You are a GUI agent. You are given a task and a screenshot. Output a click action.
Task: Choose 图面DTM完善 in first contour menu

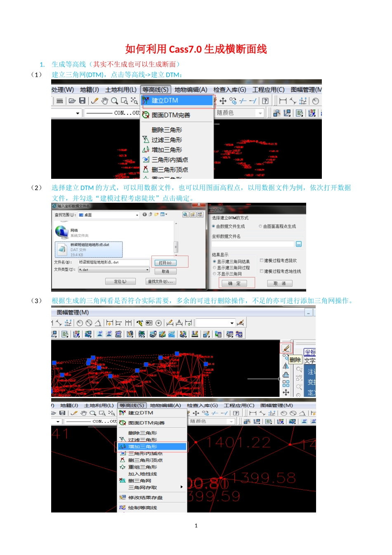tap(171, 115)
